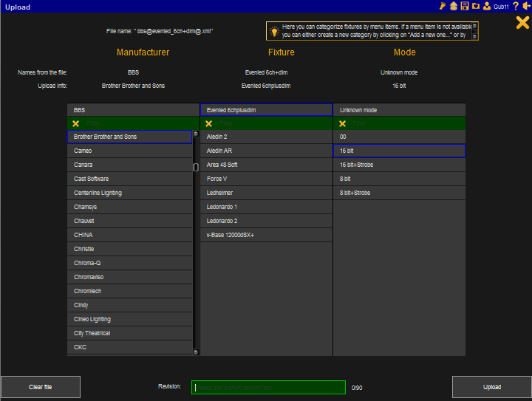Click manufacturer list scrollbar down arrow
The width and height of the screenshot is (532, 401).
pyautogui.click(x=196, y=352)
